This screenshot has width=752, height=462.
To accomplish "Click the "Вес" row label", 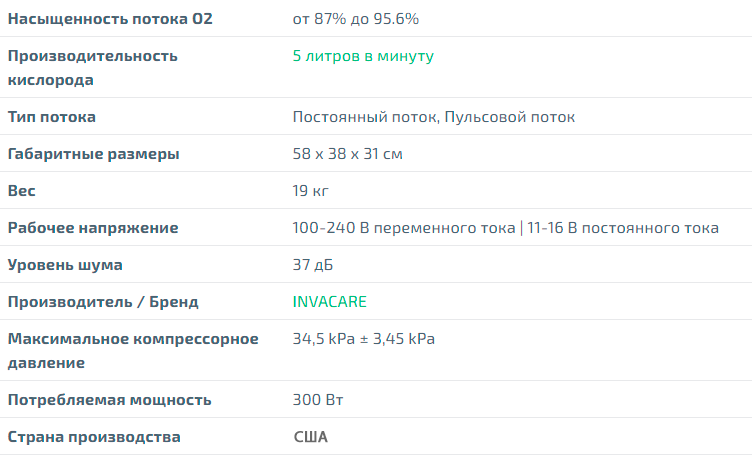I will click(22, 190).
